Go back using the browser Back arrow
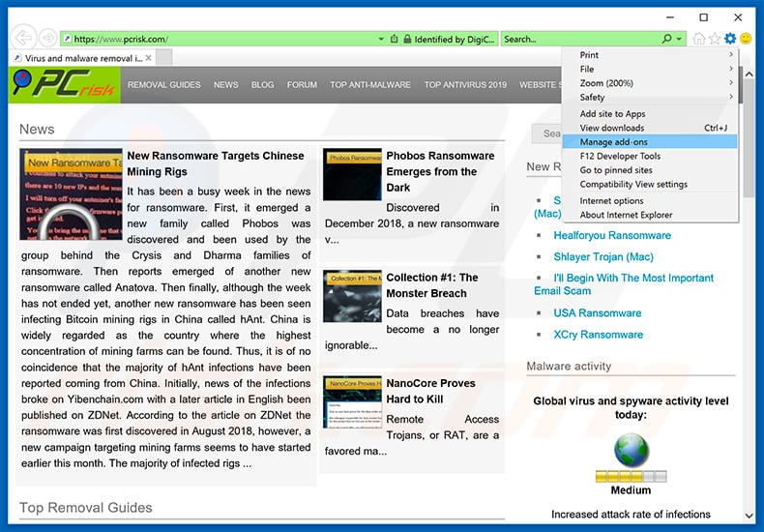764x532 pixels. (23, 38)
